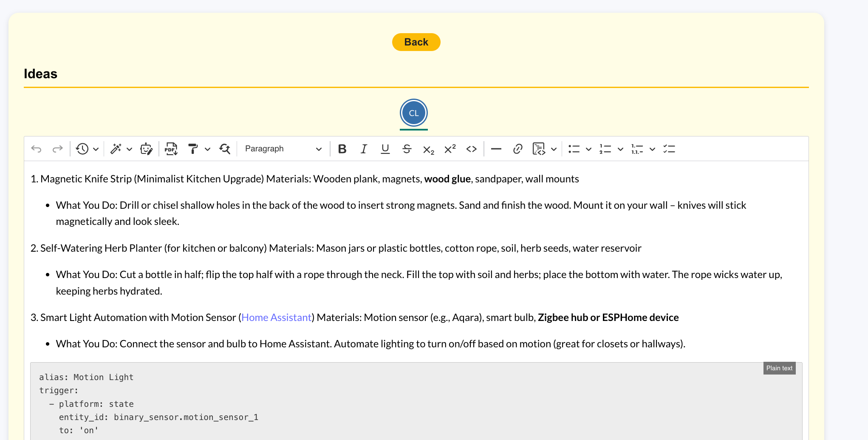Viewport: 868px width, 440px height.
Task: Open the Paragraph heading dropdown
Action: tap(283, 149)
